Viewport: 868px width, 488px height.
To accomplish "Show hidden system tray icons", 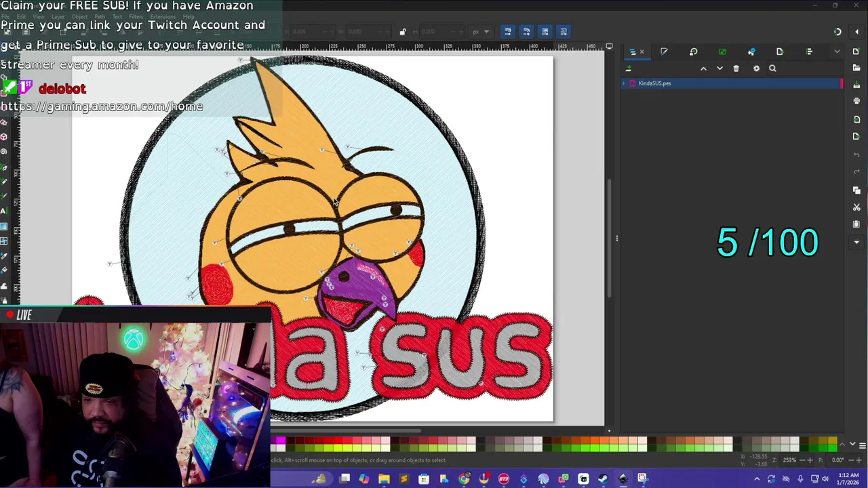I will [757, 479].
